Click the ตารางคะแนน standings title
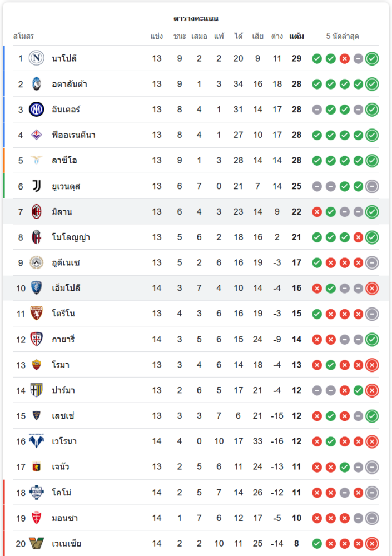 click(196, 18)
